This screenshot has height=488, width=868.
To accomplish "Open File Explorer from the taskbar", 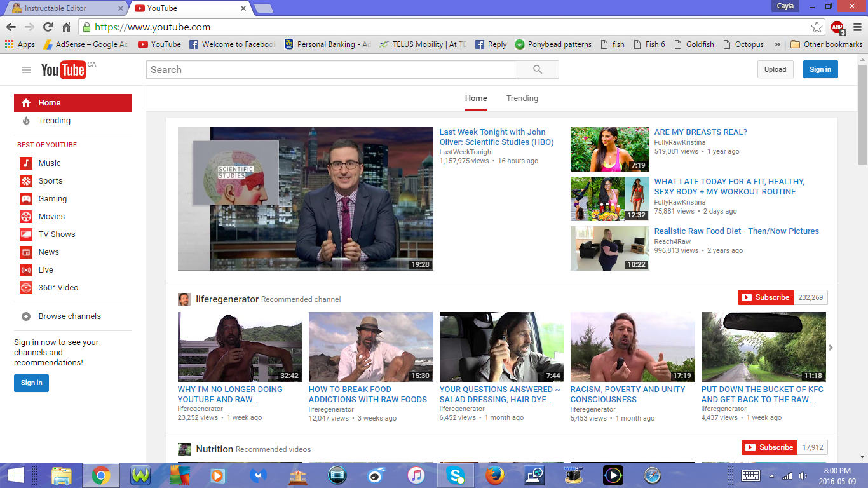I will click(62, 475).
